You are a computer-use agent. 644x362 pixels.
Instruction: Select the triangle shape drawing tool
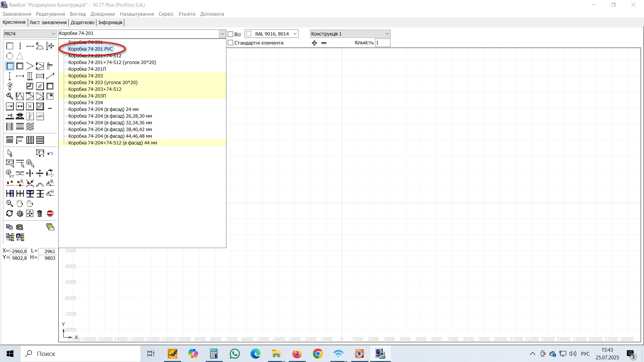(20, 56)
